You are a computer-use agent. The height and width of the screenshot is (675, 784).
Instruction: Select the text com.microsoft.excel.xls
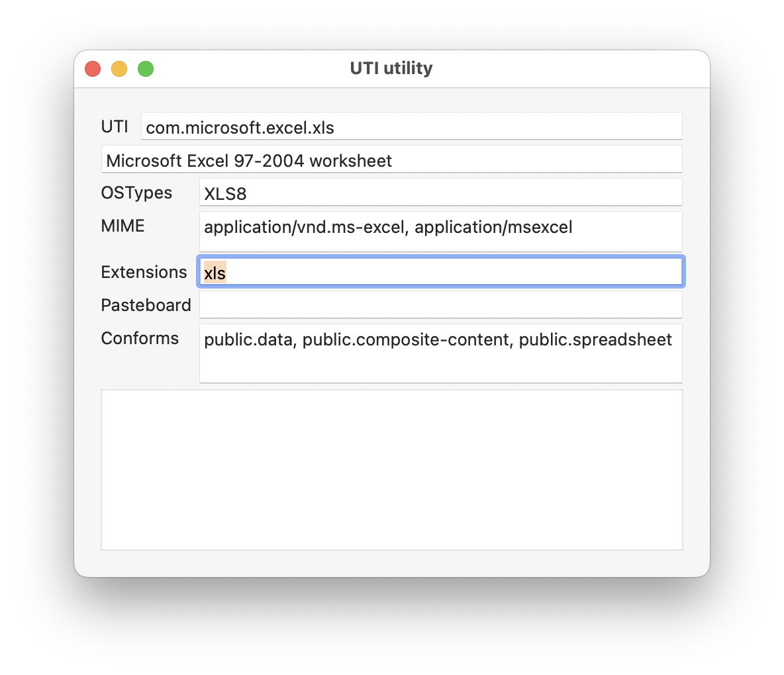pyautogui.click(x=240, y=128)
